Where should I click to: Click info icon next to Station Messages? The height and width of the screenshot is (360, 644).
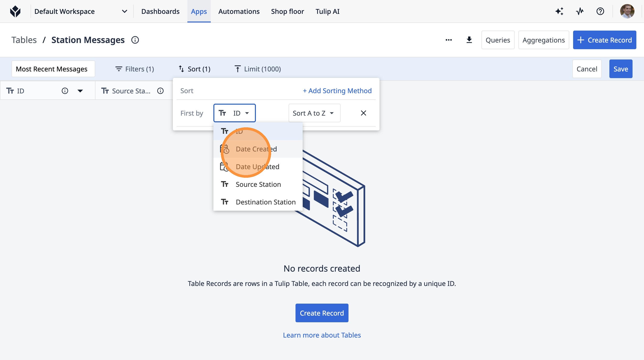(135, 40)
